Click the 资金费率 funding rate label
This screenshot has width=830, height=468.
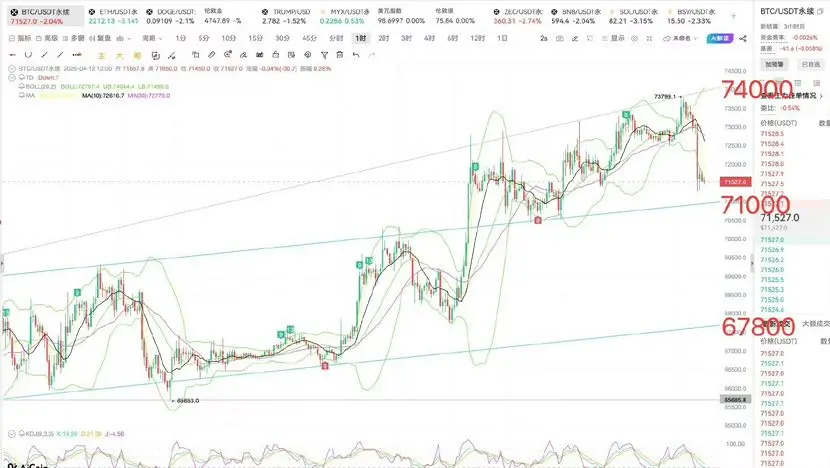tap(773, 38)
